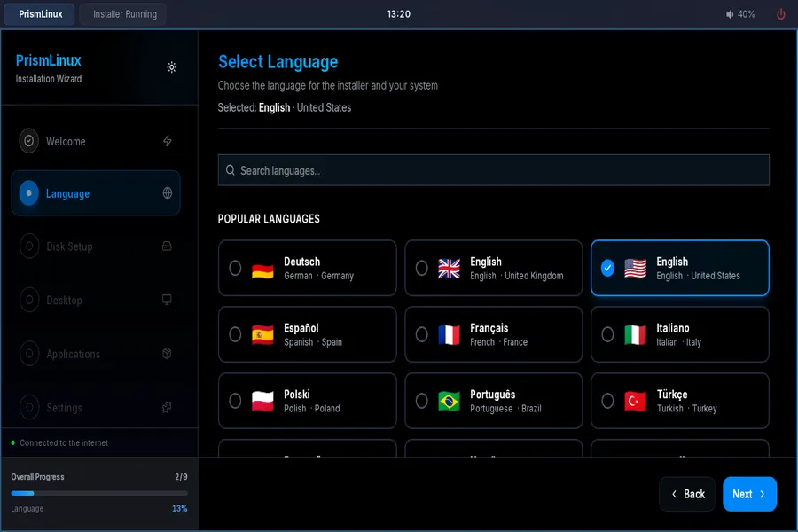This screenshot has height=532, width=798.
Task: Click the monitor icon next to Desktop
Action: [167, 300]
